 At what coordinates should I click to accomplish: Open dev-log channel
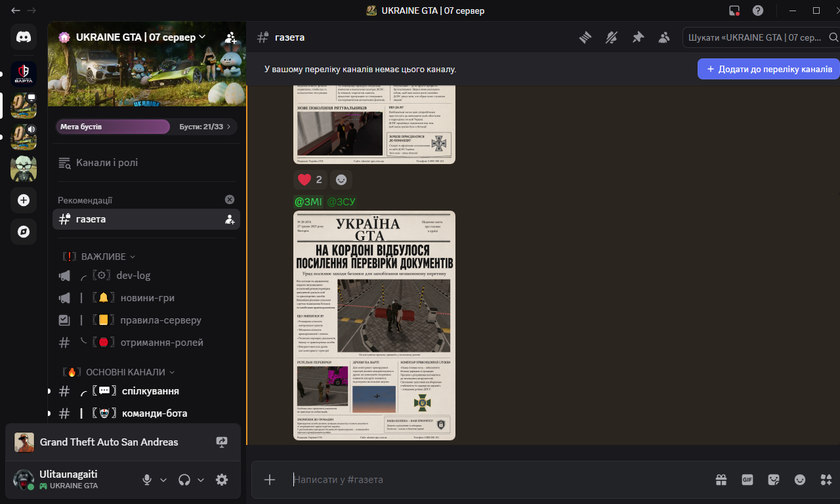146,276
